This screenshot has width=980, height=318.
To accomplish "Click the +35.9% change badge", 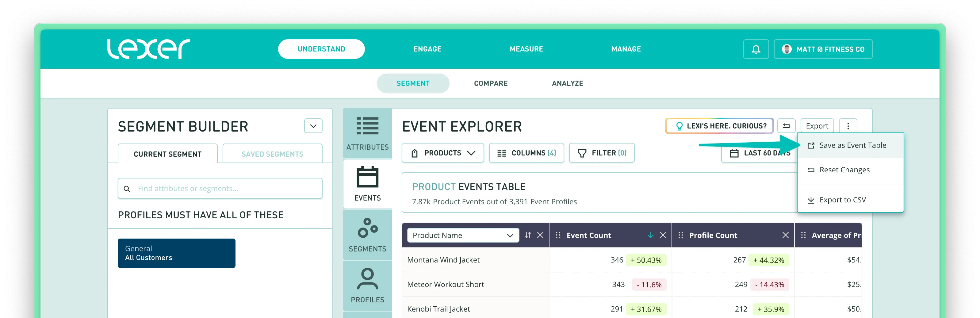I will tap(770, 309).
